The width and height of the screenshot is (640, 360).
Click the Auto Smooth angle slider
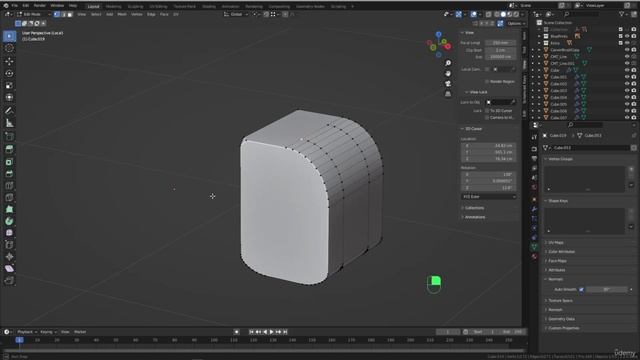pos(607,289)
